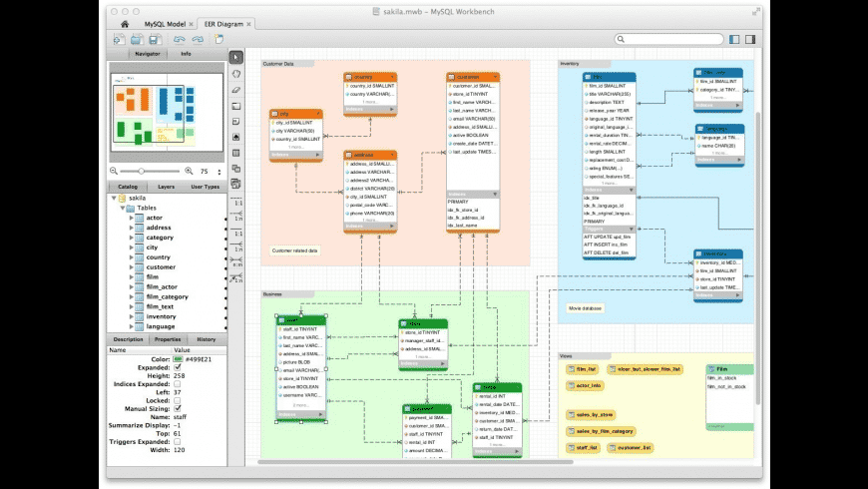The width and height of the screenshot is (868, 489).
Task: Select the new routine group tool
Action: pyautogui.click(x=236, y=184)
